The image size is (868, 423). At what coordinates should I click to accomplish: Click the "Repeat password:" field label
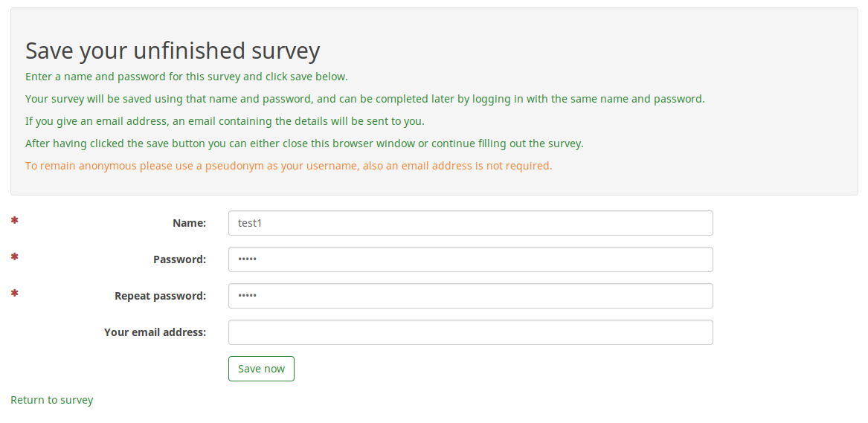click(160, 296)
